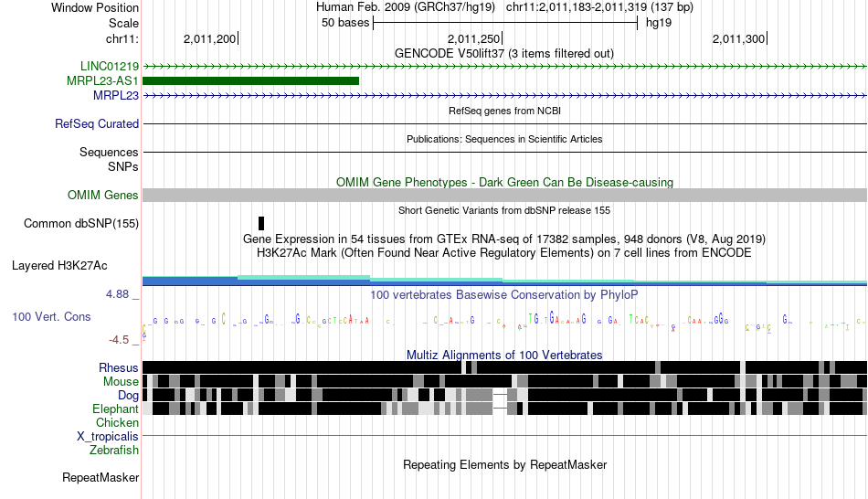Click the Zebrafish alignment row label
This screenshot has width=868, height=499.
[114, 450]
